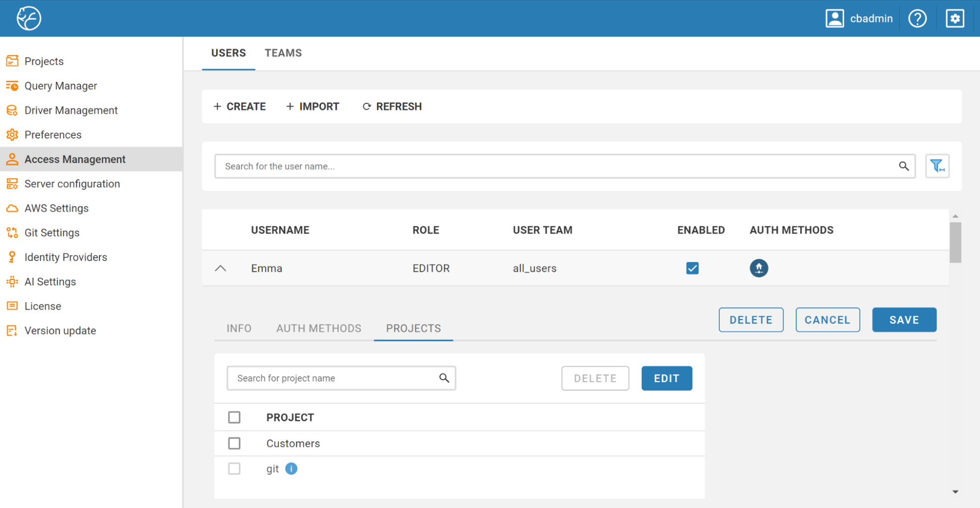Click the Version update sidebar icon

point(12,331)
